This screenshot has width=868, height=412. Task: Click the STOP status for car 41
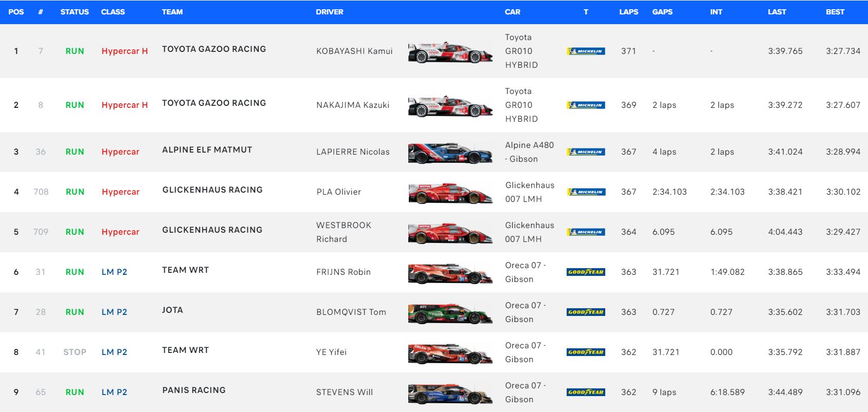pos(75,352)
